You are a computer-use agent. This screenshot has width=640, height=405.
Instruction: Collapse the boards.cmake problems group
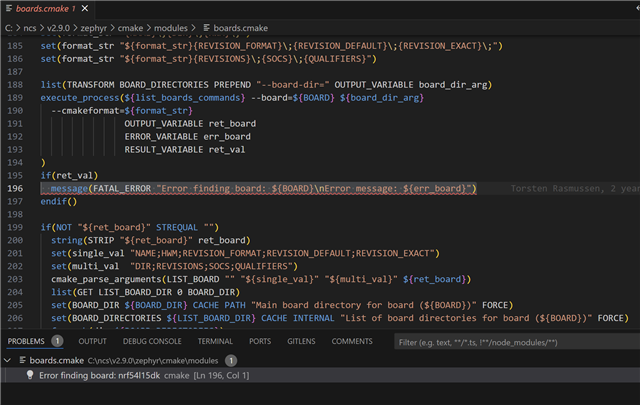(7, 360)
